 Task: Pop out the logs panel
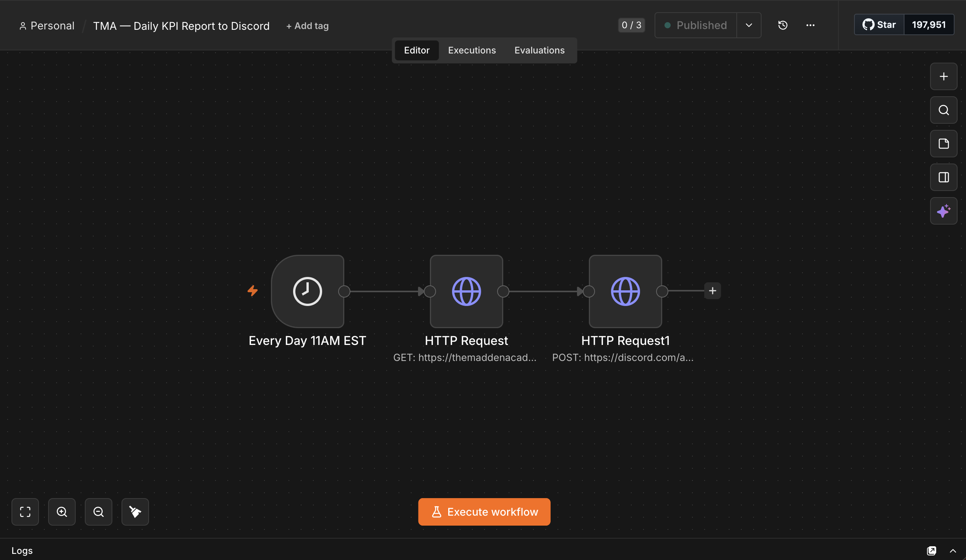coord(931,551)
